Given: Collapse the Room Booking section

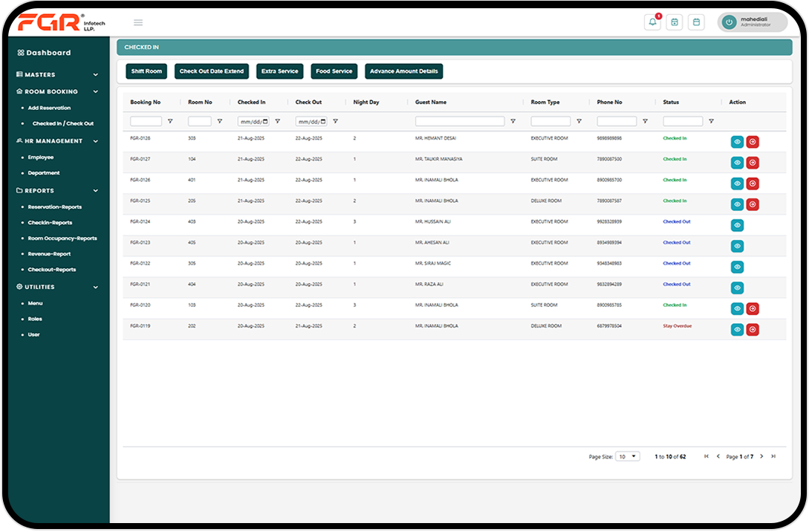Looking at the screenshot, I should (95, 91).
